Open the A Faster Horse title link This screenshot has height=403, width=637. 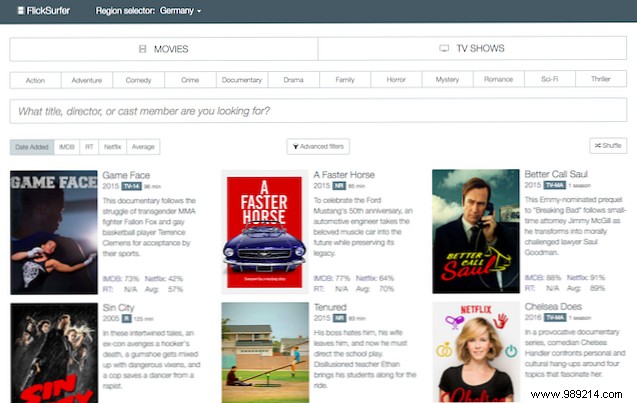344,175
